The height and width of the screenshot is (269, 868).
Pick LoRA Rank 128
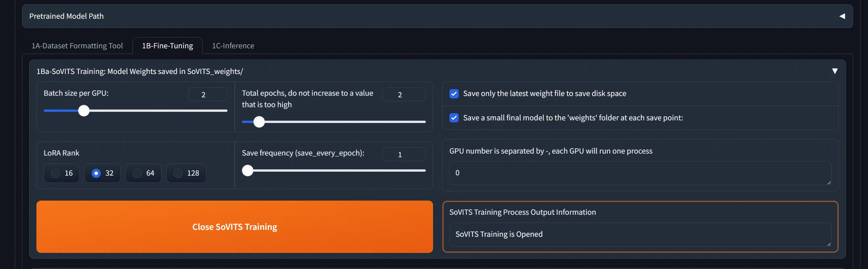pos(178,173)
